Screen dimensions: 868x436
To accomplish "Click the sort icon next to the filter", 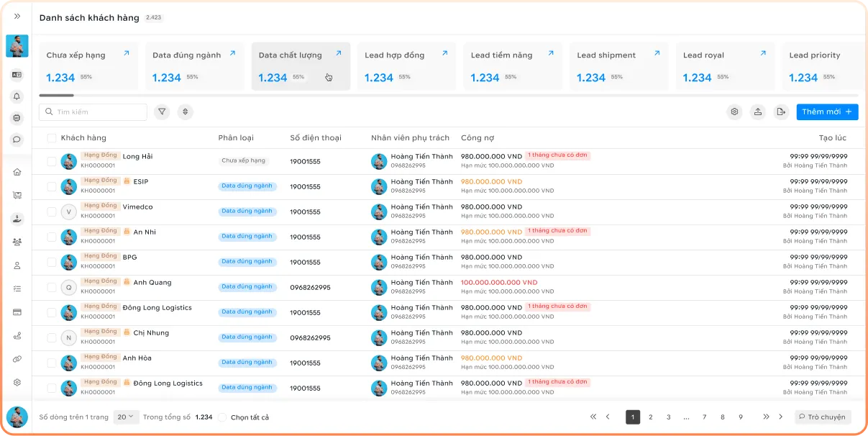I will pyautogui.click(x=186, y=112).
